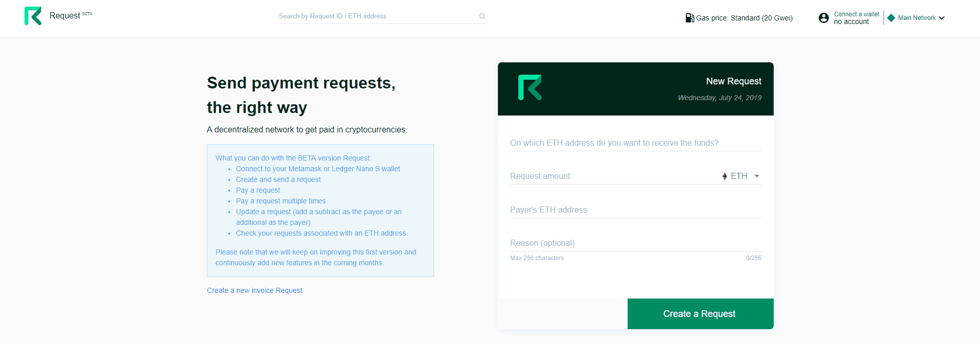Click 'Pay a request multiple times' item
Viewport: 980px width, 344px height.
click(x=280, y=201)
